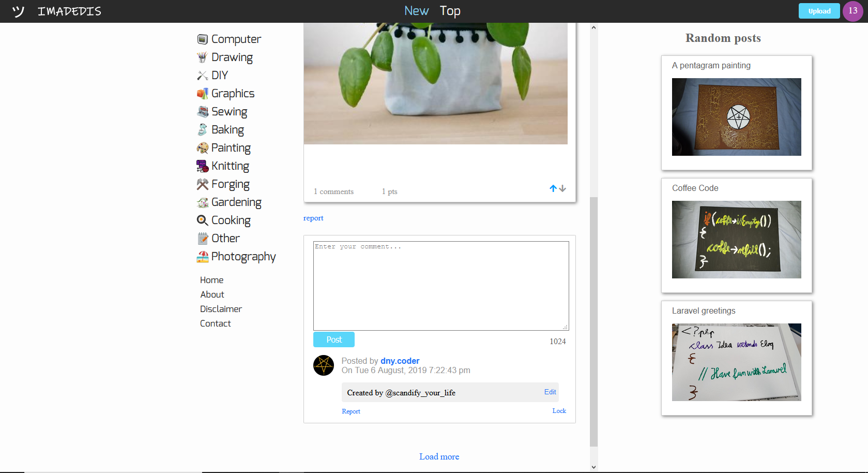This screenshot has height=473, width=868.
Task: Click the Cooking magnifier icon
Action: 203,220
